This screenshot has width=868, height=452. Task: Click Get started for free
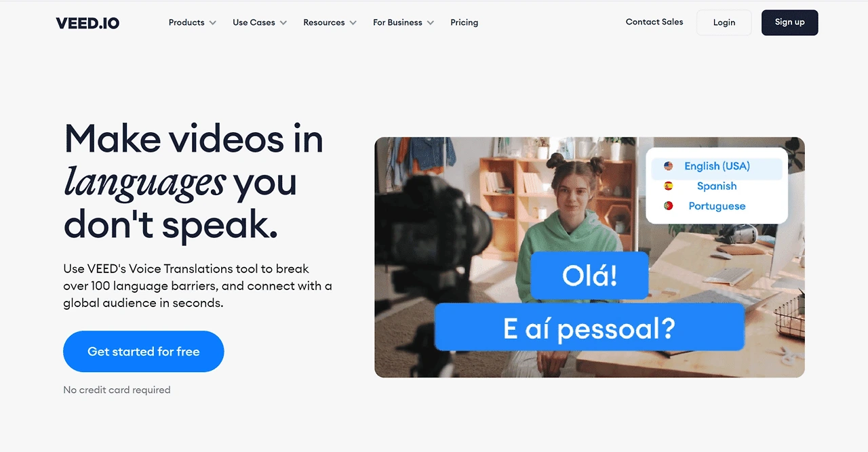click(144, 352)
